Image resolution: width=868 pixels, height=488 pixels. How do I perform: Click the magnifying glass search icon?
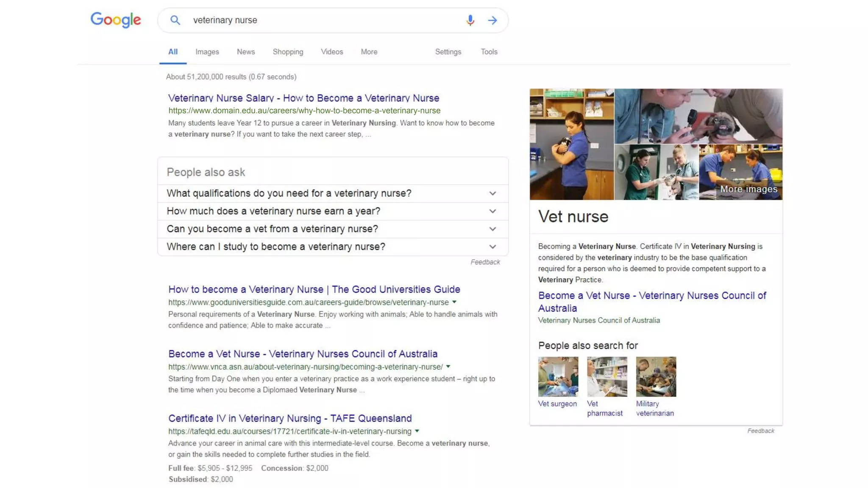(175, 20)
